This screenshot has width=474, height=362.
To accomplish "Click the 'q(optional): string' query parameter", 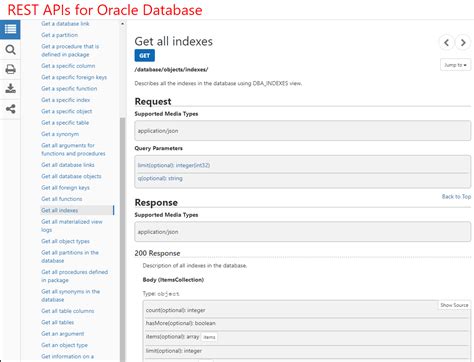I will 160,179.
